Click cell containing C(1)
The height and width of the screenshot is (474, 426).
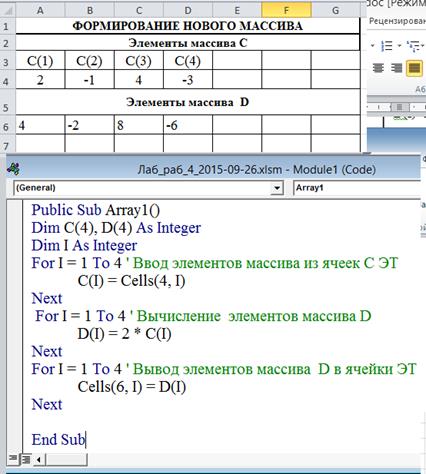point(40,61)
